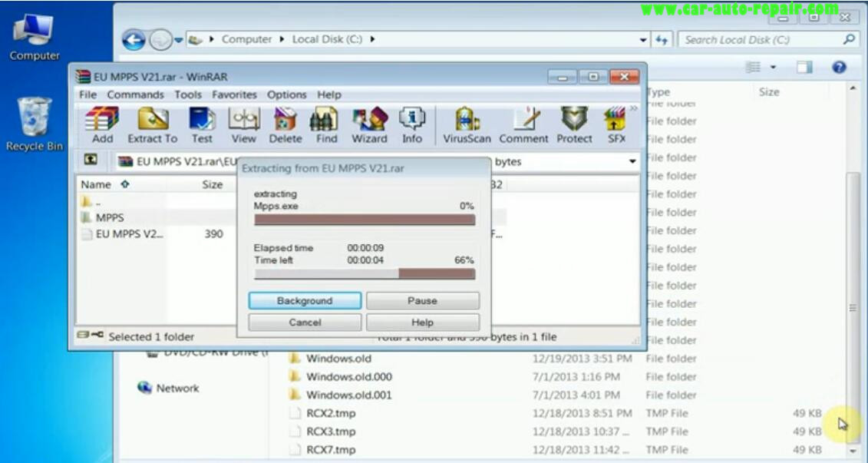The width and height of the screenshot is (868, 463).
Task: Click the Size column header in WinRAR
Action: (x=212, y=184)
